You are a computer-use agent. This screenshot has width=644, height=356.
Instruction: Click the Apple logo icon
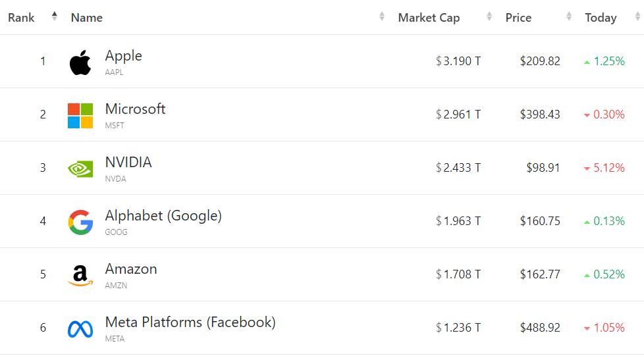point(80,63)
